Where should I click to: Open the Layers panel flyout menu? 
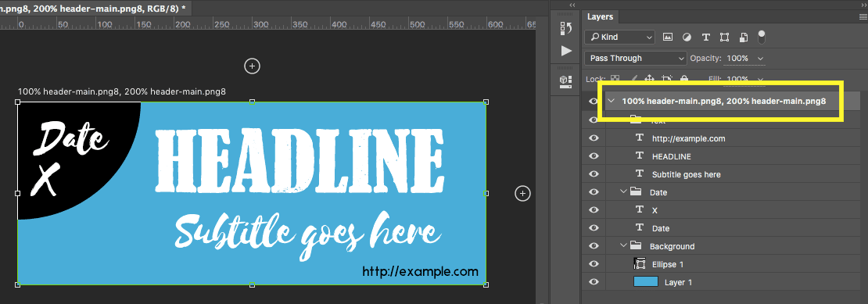[863, 17]
